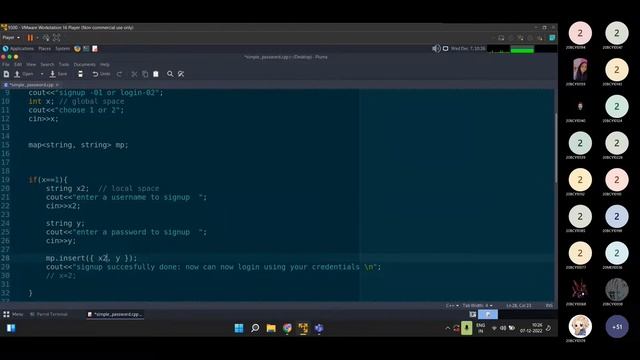Image resolution: width=640 pixels, height=360 pixels.
Task: Click the +51 more participants bubble
Action: (617, 327)
